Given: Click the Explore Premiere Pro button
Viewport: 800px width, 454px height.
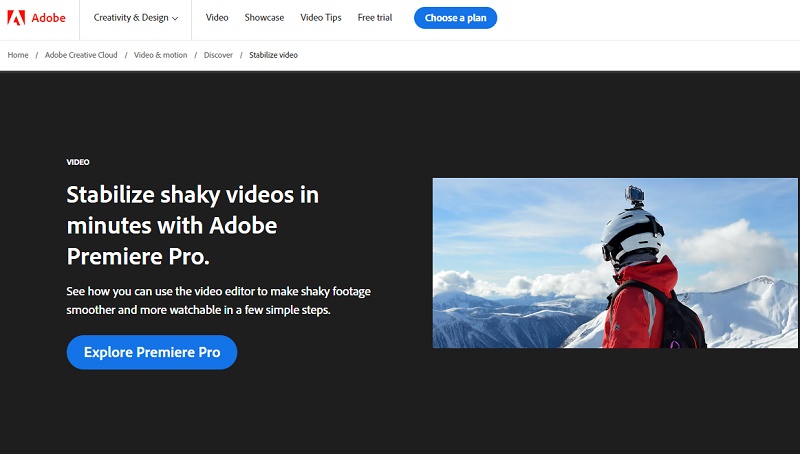Looking at the screenshot, I should [152, 352].
